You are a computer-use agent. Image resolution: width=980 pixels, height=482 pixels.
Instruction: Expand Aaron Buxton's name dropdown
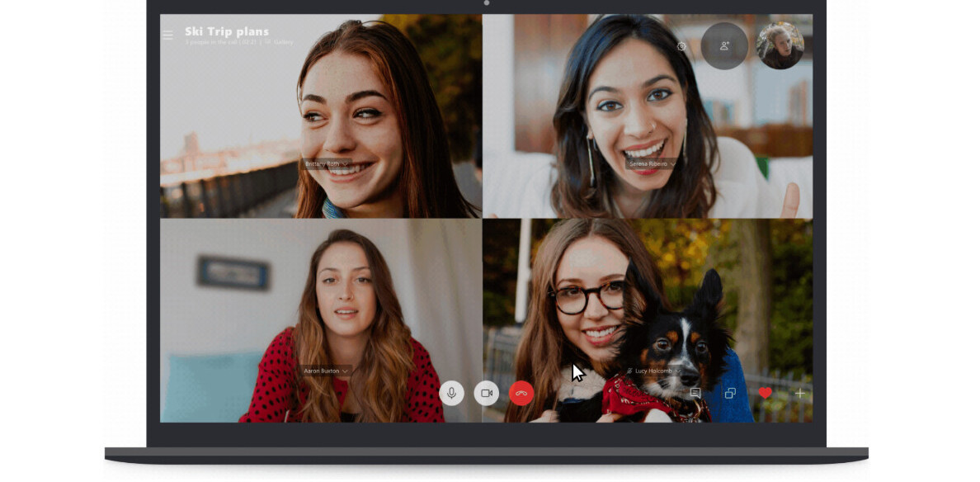346,371
